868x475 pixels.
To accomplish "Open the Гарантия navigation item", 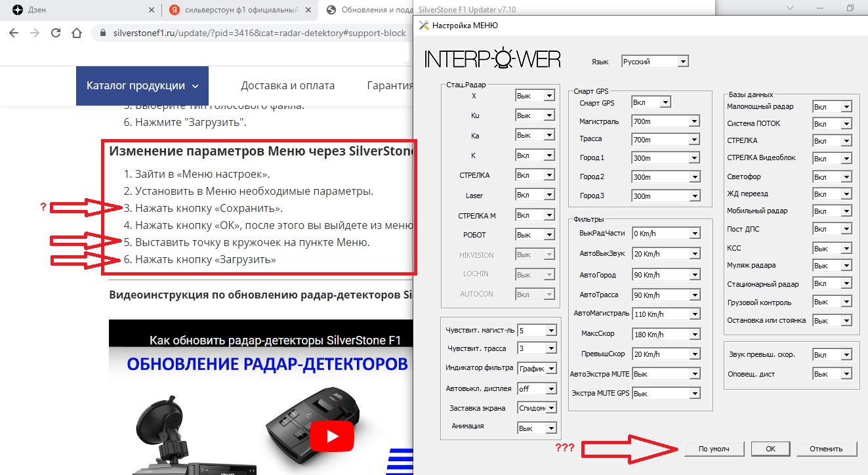I will (390, 85).
